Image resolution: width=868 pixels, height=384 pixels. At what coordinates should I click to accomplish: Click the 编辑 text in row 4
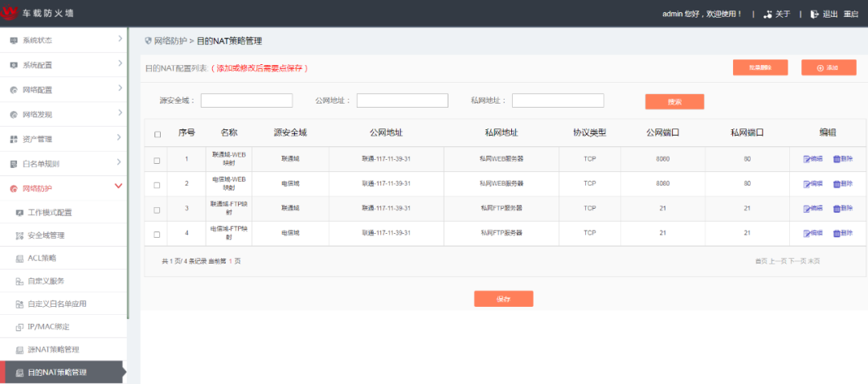pos(817,234)
